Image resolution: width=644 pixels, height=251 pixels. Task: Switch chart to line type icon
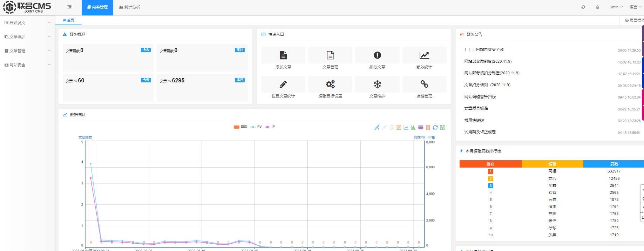click(406, 128)
